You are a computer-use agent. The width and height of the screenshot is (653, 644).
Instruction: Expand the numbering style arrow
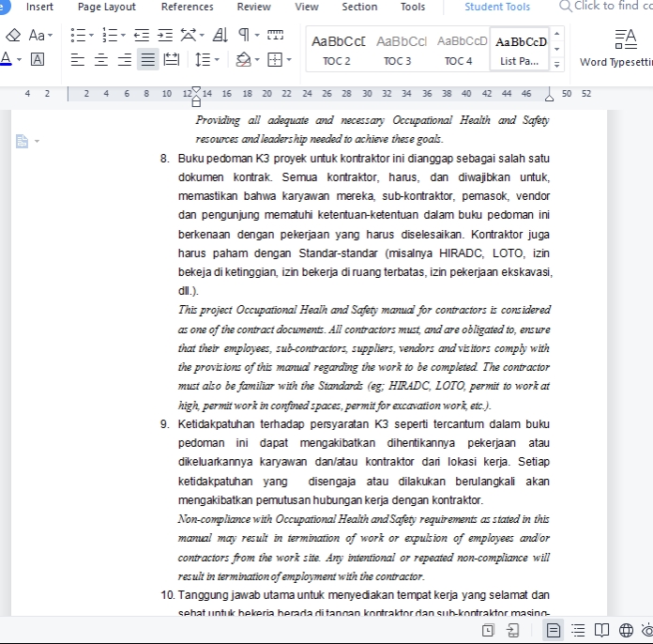123,36
